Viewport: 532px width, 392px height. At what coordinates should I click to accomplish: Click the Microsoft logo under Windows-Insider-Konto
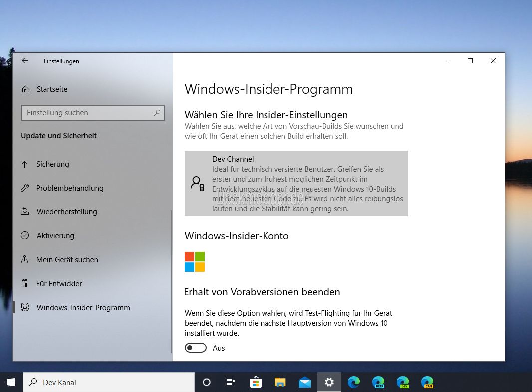(195, 262)
